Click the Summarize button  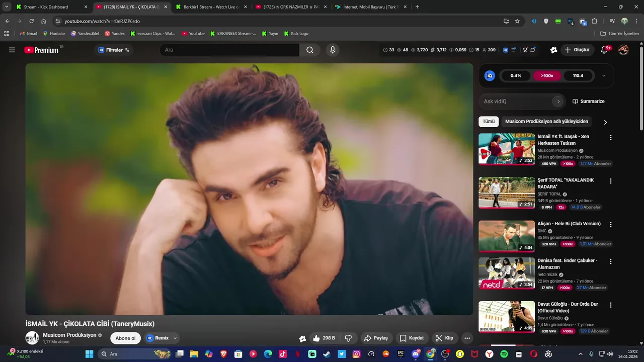click(588, 101)
